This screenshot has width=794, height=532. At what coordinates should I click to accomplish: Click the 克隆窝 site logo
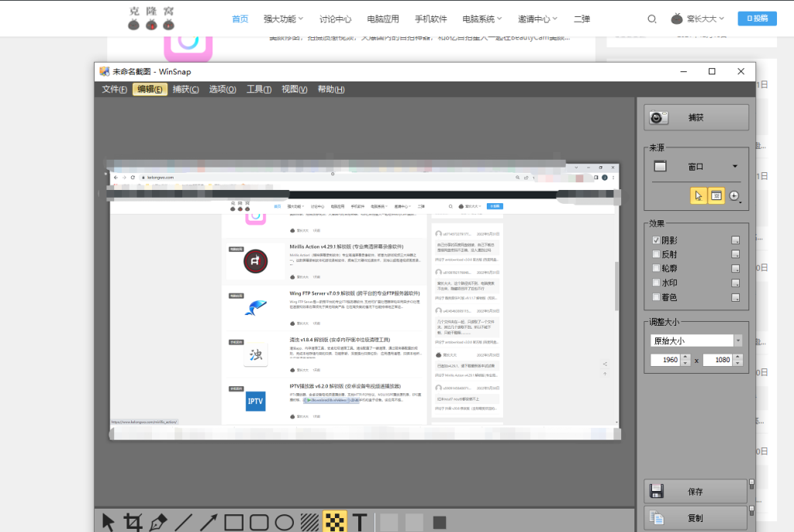(x=151, y=18)
